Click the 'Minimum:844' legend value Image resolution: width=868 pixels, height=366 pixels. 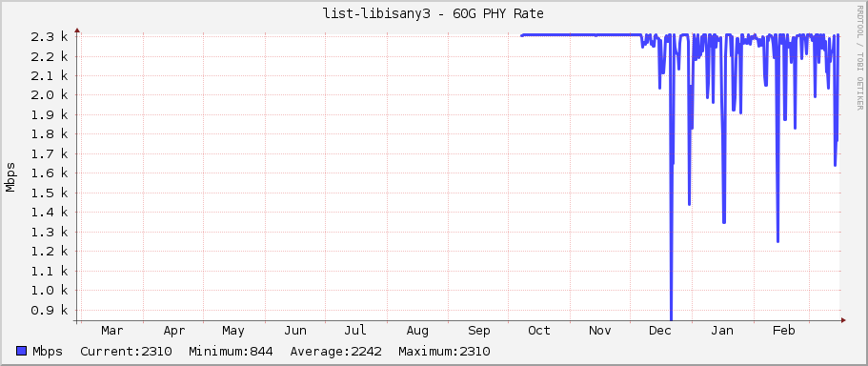coord(231,351)
